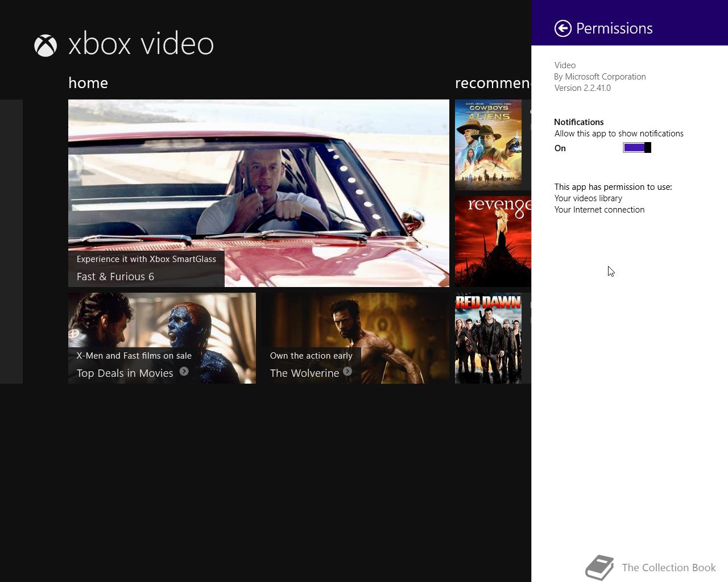
Task: Click 'Your videos library' text
Action: coord(588,198)
